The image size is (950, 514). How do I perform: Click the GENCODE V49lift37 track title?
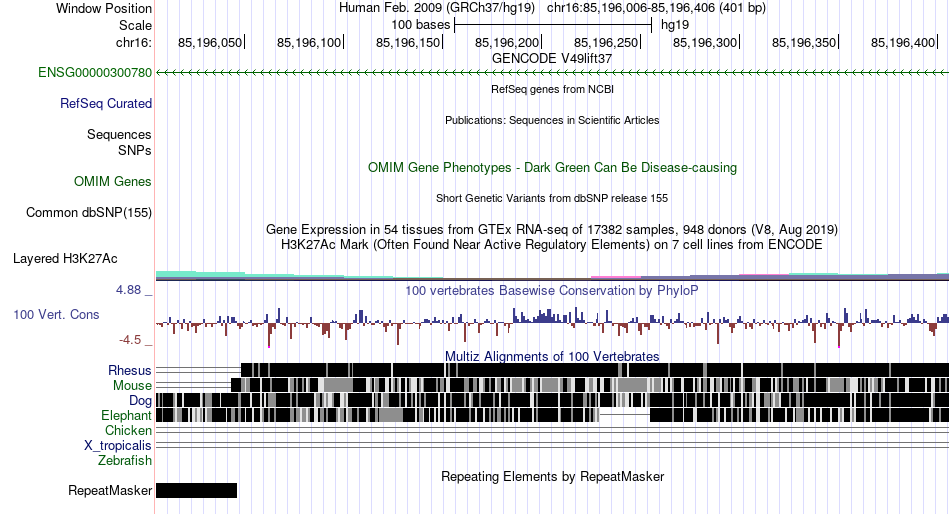click(x=552, y=59)
